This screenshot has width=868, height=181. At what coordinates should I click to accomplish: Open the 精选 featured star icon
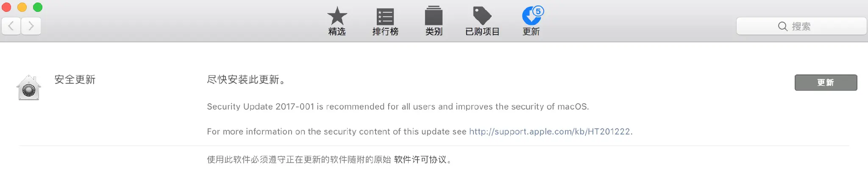click(337, 16)
